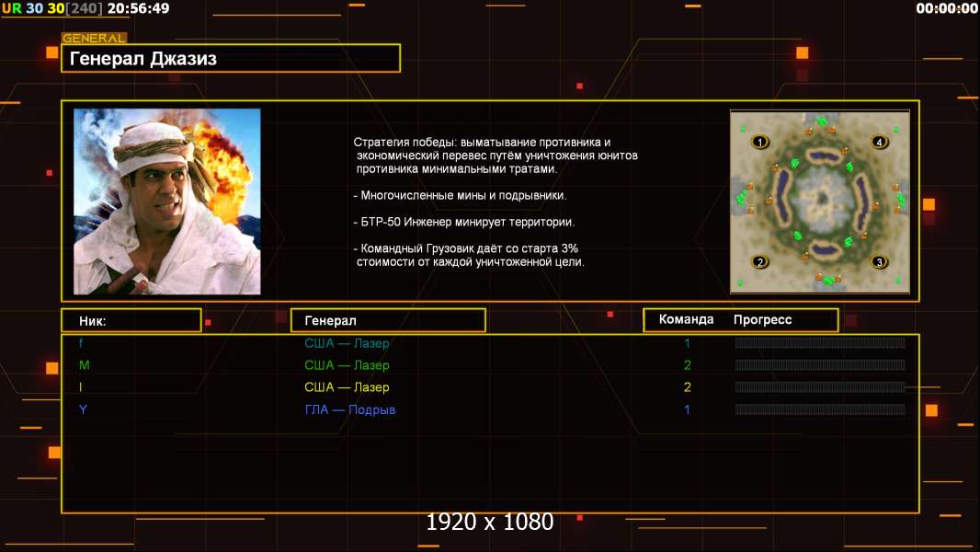Click start position 3 on the minimap
Image resolution: width=980 pixels, height=552 pixels.
pyautogui.click(x=880, y=262)
